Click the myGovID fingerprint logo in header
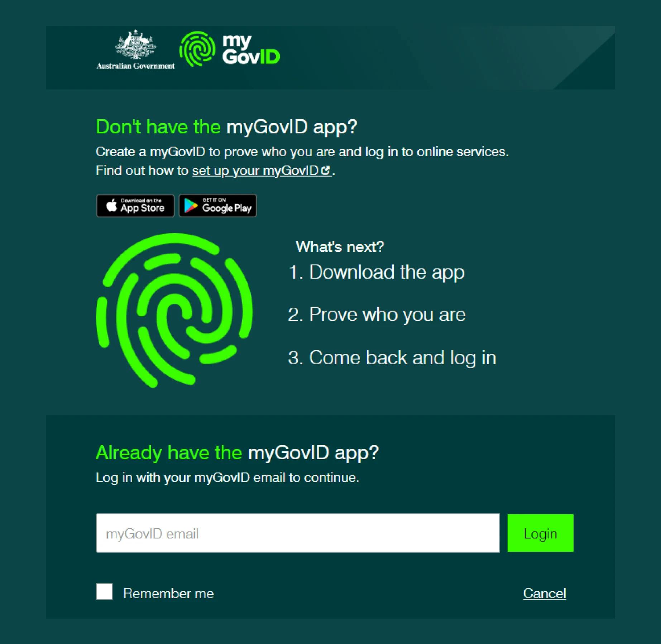 point(197,49)
